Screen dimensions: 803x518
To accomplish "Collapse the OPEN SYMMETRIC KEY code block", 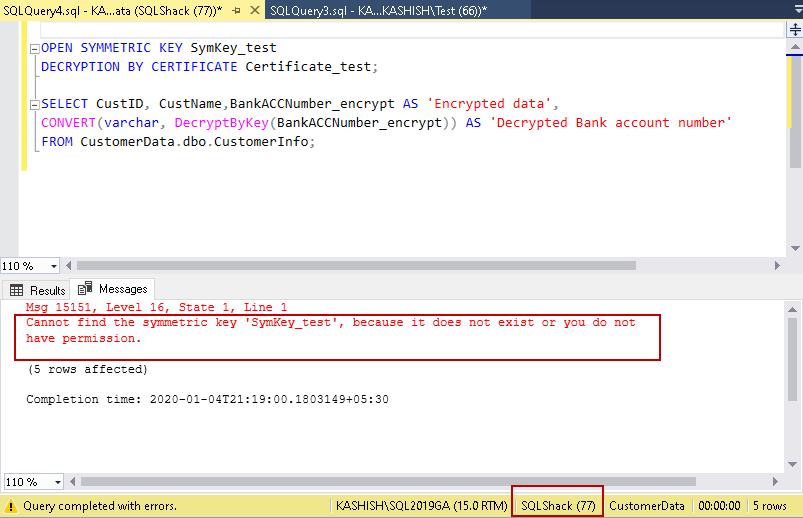I will pos(35,49).
